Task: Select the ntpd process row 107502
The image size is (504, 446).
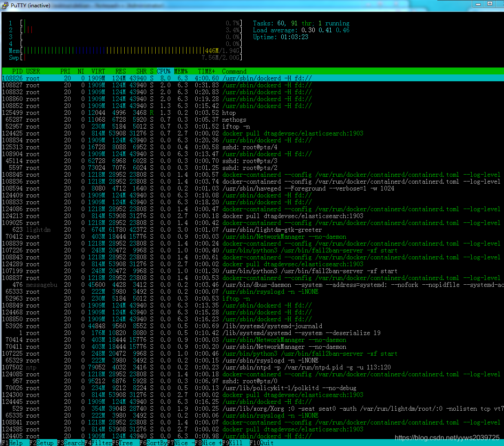Action: click(252, 367)
